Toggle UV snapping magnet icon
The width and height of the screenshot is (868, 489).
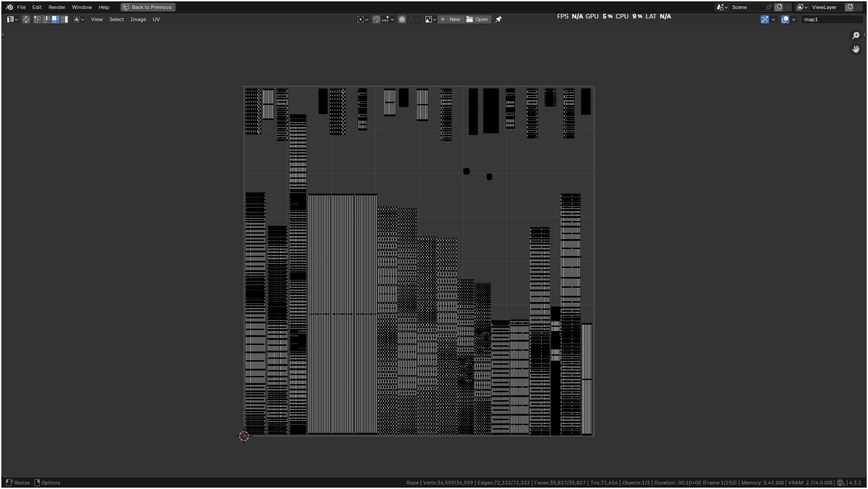376,19
